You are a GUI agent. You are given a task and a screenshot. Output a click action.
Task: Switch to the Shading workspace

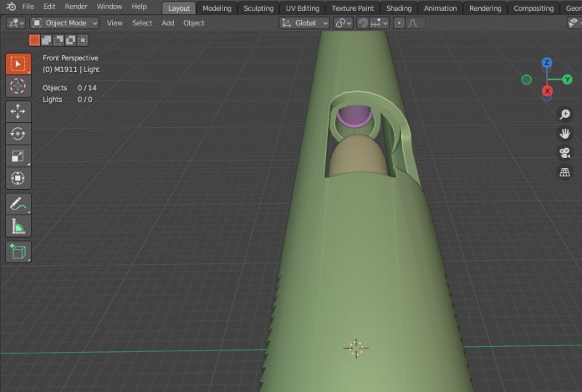pos(399,8)
